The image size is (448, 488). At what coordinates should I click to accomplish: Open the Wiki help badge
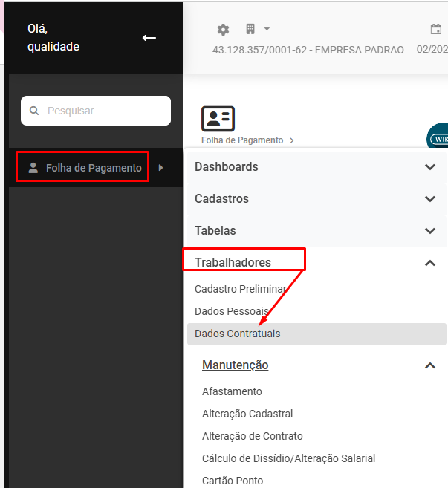point(438,137)
